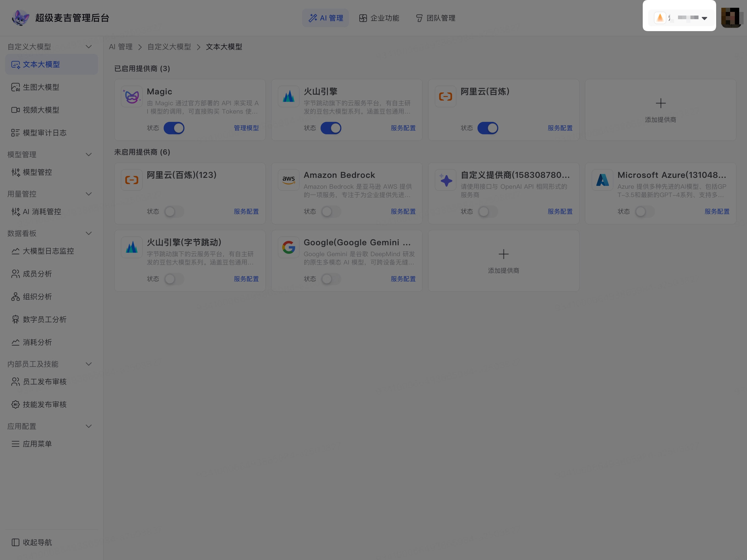The height and width of the screenshot is (560, 747).
Task: Click the Magic provider logo icon
Action: (x=132, y=96)
